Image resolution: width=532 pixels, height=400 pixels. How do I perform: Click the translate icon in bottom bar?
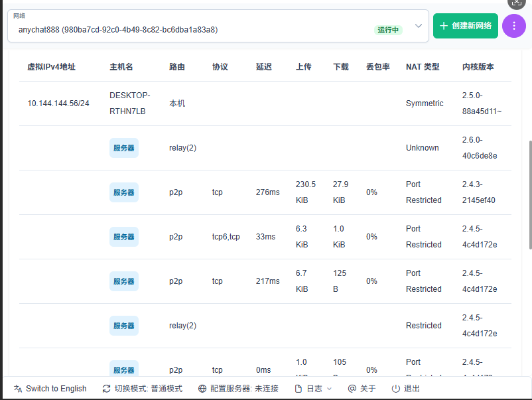(x=18, y=389)
